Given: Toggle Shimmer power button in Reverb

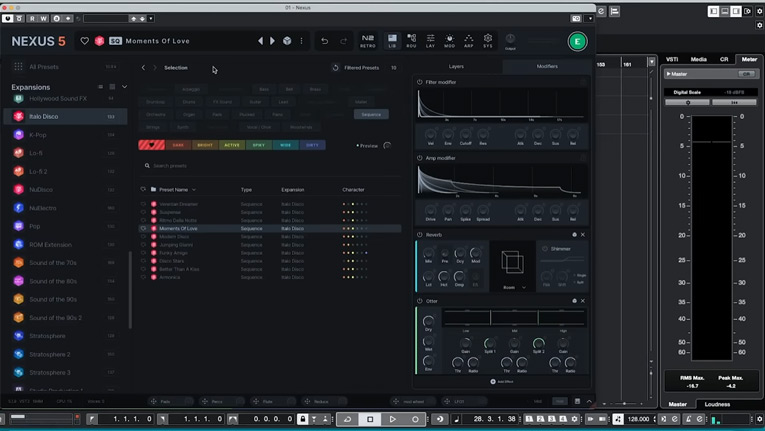Looking at the screenshot, I should coord(545,249).
